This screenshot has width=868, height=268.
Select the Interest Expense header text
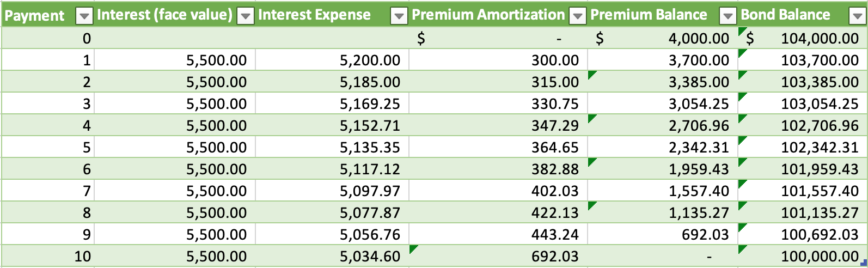click(314, 15)
